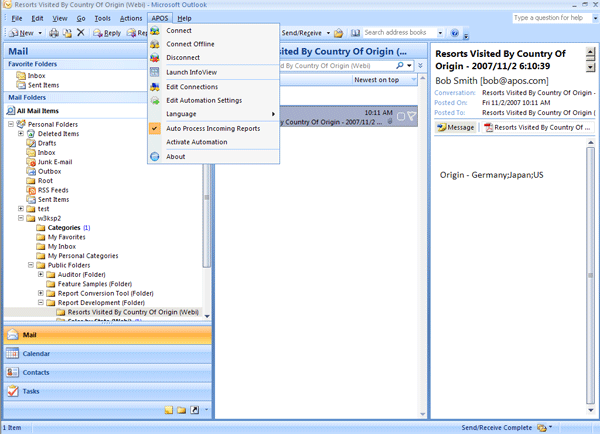
Task: Click the Folder List icon at bottom
Action: 182,410
